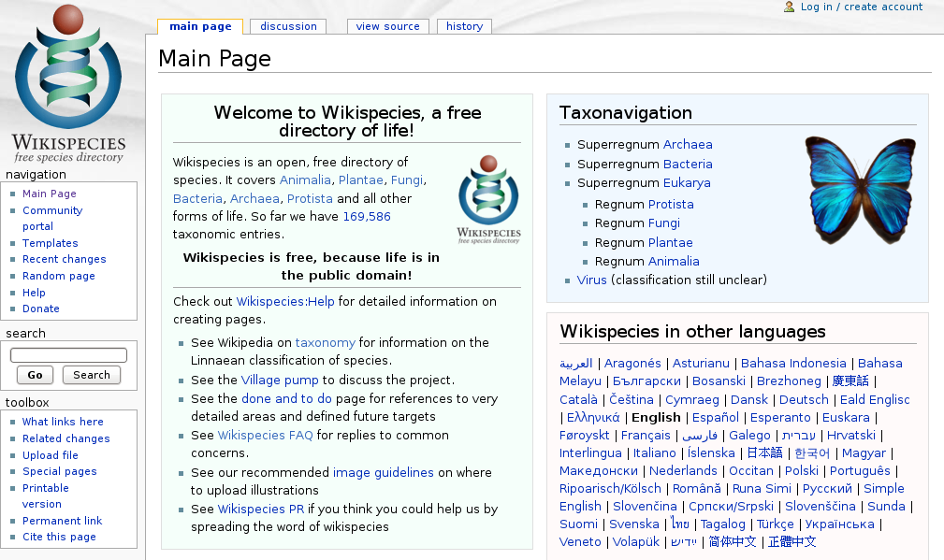Image resolution: width=944 pixels, height=560 pixels.
Task: Open Superregnum Eukarya link
Action: tap(687, 183)
